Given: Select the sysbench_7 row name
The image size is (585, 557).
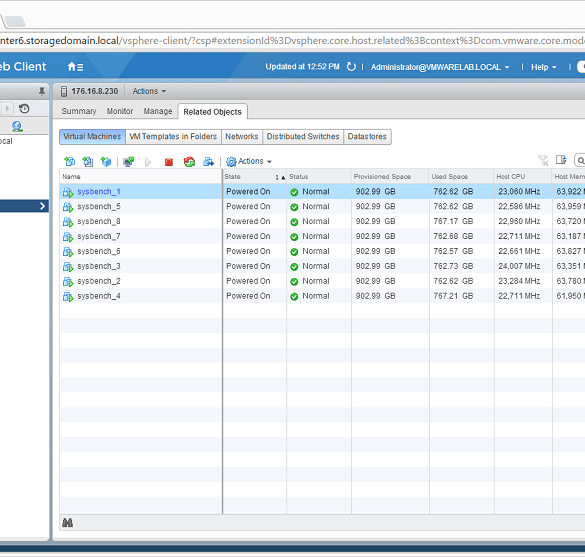Looking at the screenshot, I should (x=99, y=236).
